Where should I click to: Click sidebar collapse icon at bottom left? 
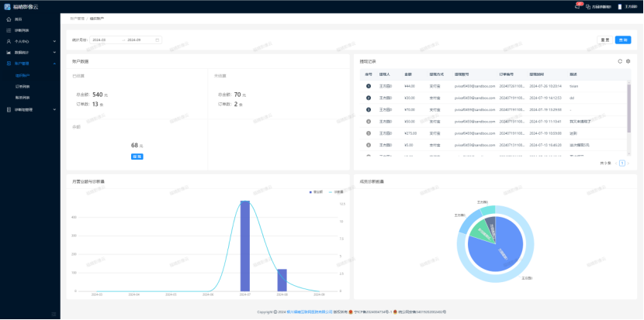pos(54,313)
